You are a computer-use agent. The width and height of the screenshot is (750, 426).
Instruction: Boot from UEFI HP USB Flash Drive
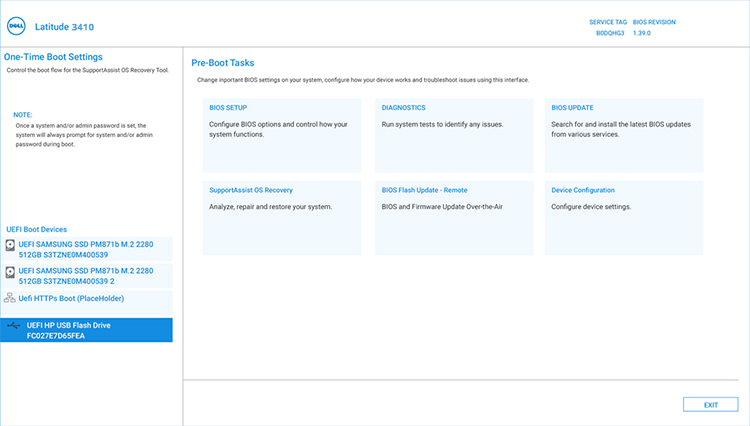tap(87, 331)
